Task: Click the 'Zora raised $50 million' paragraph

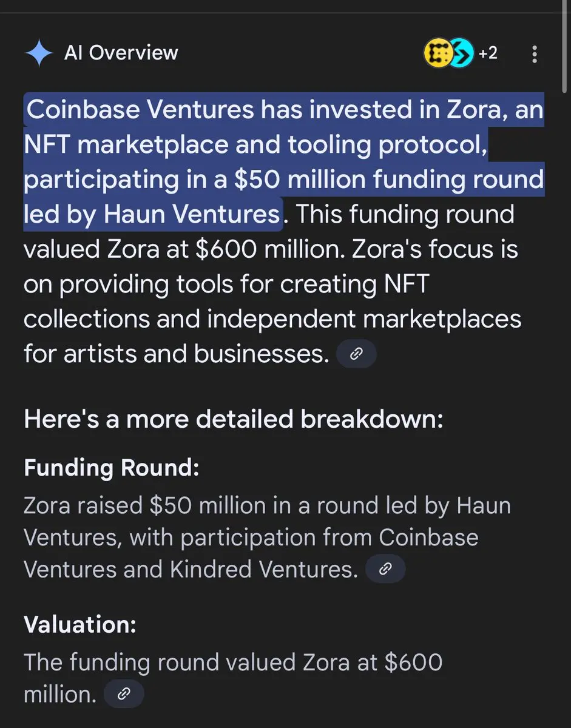Action: tap(267, 537)
